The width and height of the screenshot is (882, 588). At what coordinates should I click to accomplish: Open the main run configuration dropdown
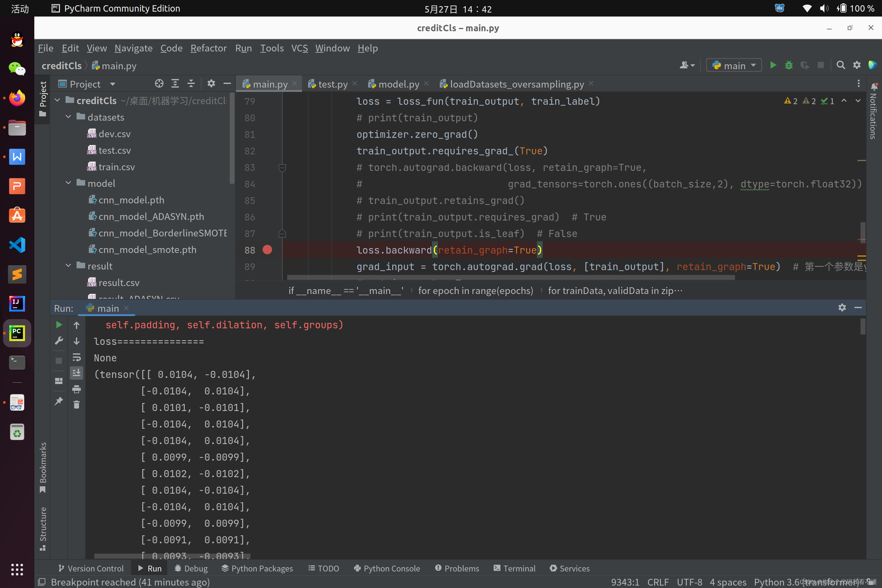734,65
